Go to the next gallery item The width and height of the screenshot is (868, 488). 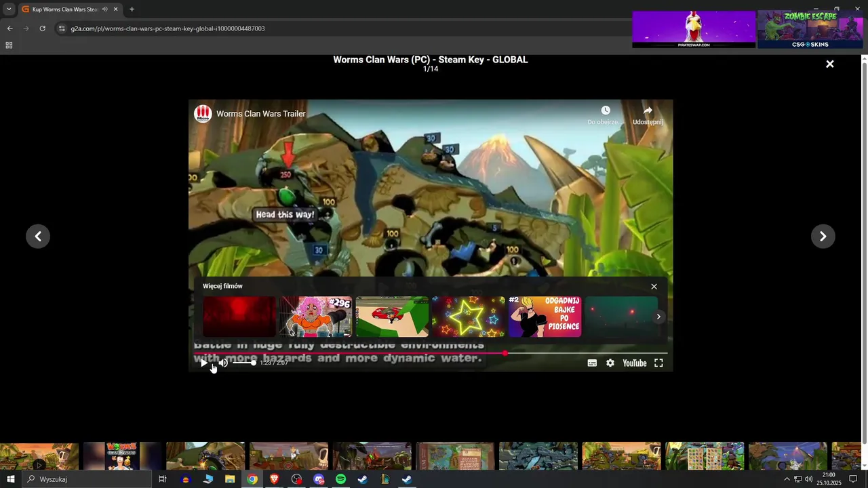(x=823, y=237)
